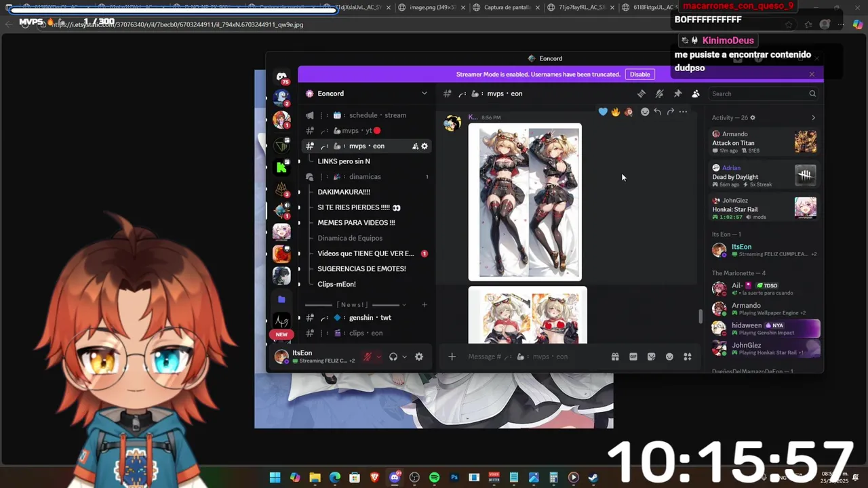Unmute the microphone in user panel
This screenshot has height=488, width=868.
coord(368,357)
